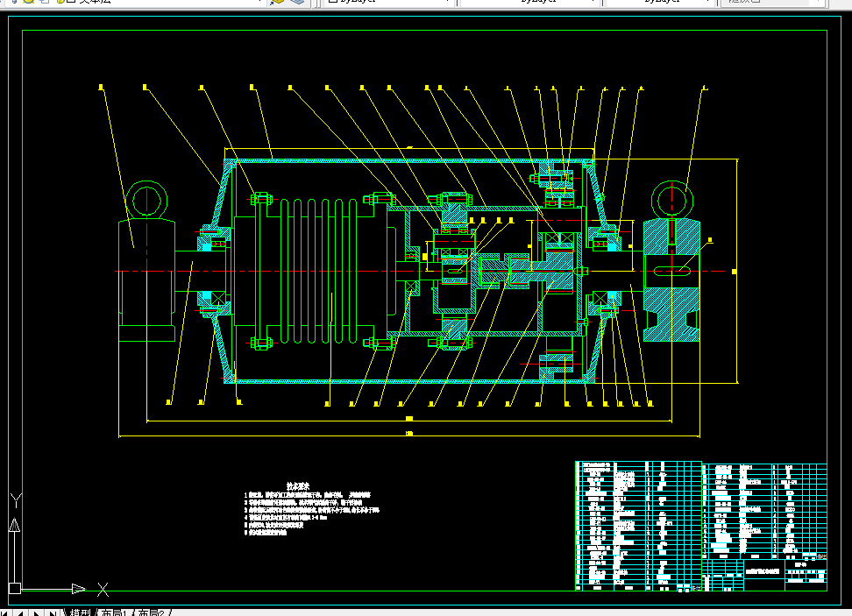Open the 布局2 layout tab
Screen dimensions: 852x616
[x=151, y=612]
